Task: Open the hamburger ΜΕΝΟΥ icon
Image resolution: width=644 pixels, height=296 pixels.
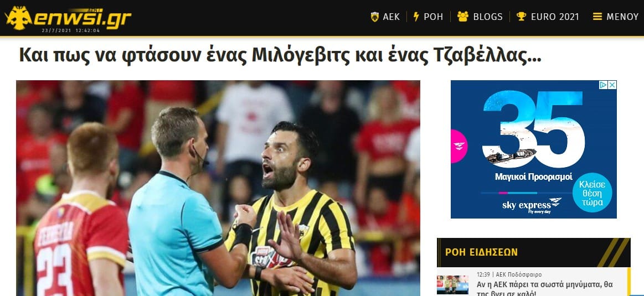Action: pyautogui.click(x=597, y=17)
